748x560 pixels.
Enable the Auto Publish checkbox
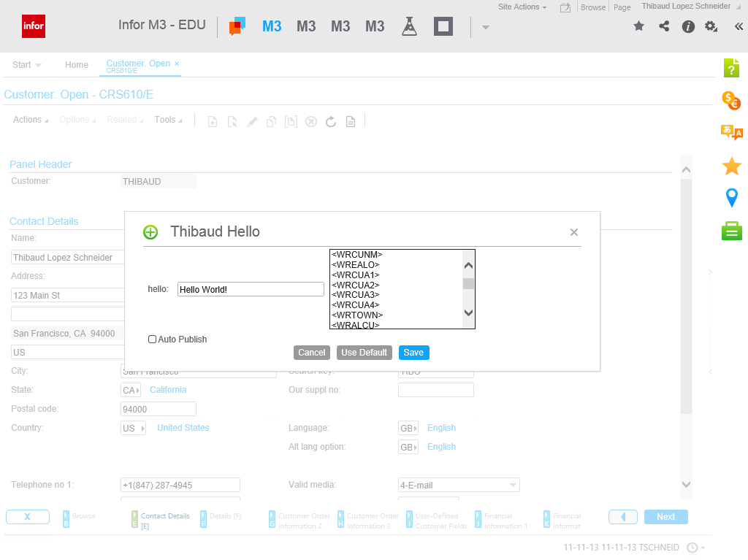pos(152,340)
